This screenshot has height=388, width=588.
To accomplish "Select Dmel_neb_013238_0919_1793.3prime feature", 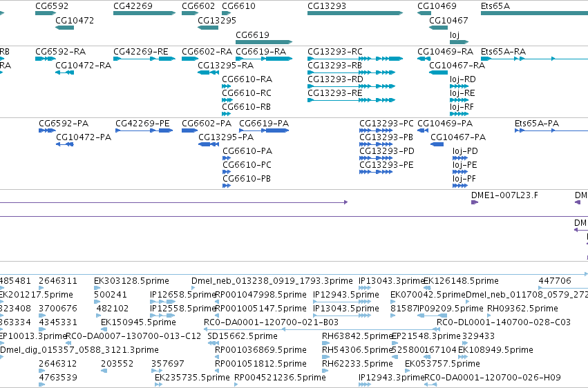I will pos(272,281).
